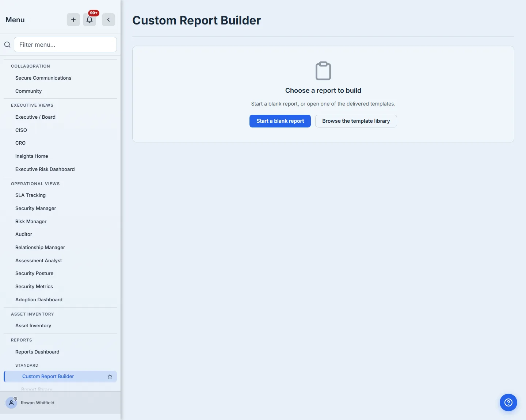Click Rowan Whitfield user name
The image size is (526, 420).
point(38,403)
